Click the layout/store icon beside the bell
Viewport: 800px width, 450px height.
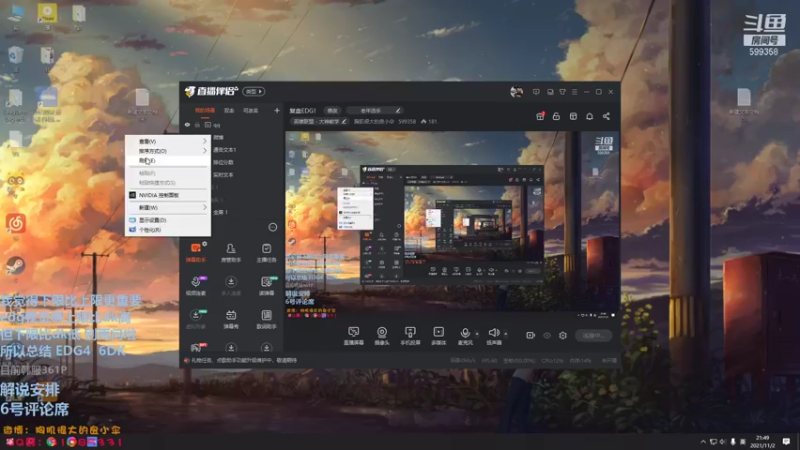click(573, 116)
